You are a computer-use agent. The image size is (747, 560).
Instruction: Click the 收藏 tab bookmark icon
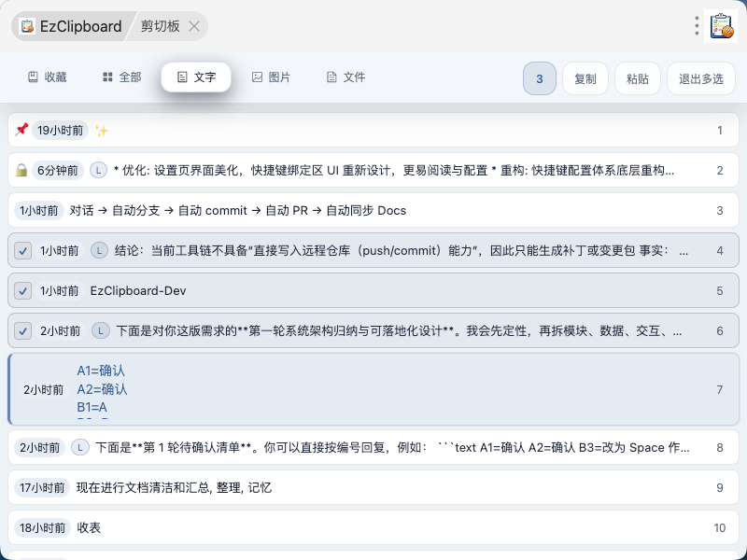coord(33,77)
